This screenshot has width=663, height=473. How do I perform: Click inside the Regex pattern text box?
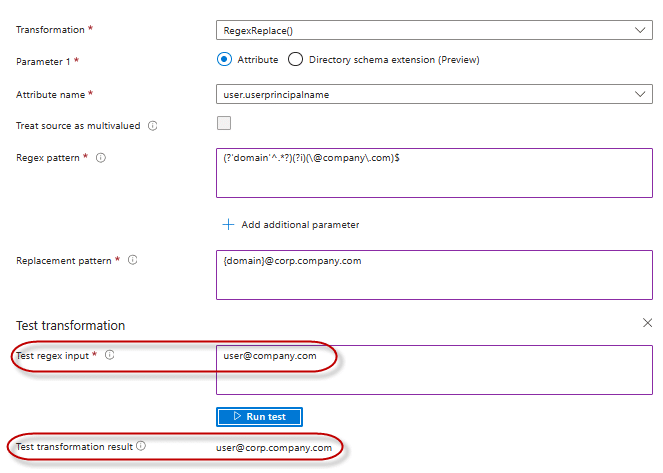coord(434,174)
